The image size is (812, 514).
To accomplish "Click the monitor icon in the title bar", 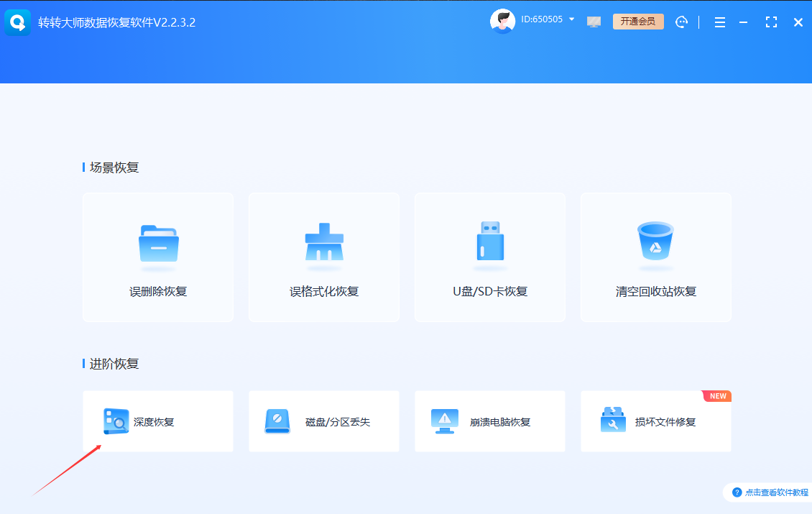I will 594,22.
